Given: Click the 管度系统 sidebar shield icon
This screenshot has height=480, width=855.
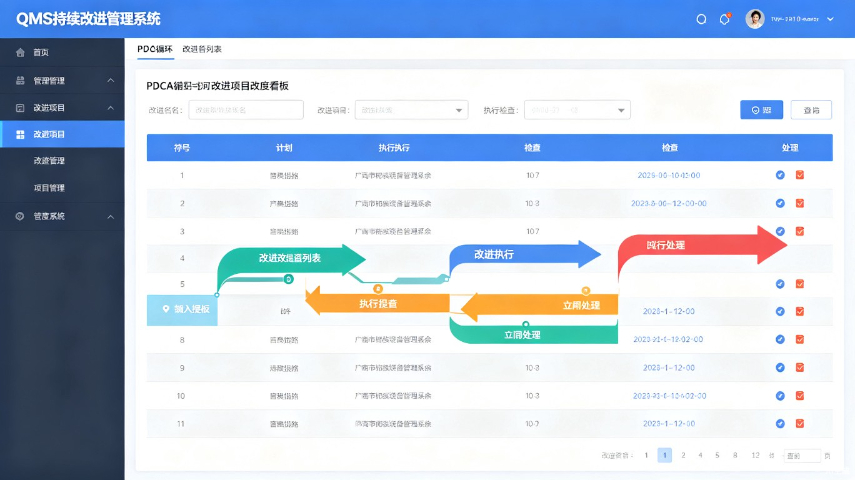Looking at the screenshot, I should (x=20, y=216).
